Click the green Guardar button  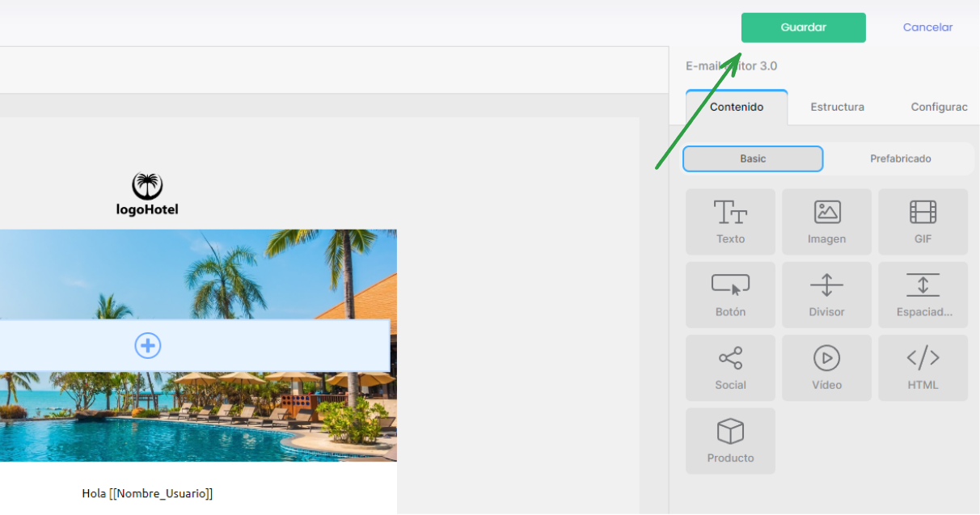point(803,27)
